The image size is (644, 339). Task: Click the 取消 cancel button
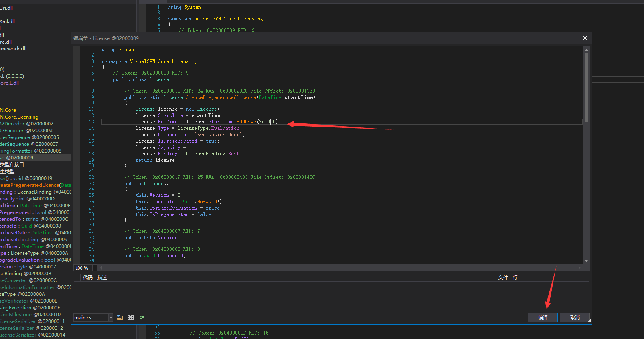(x=575, y=317)
